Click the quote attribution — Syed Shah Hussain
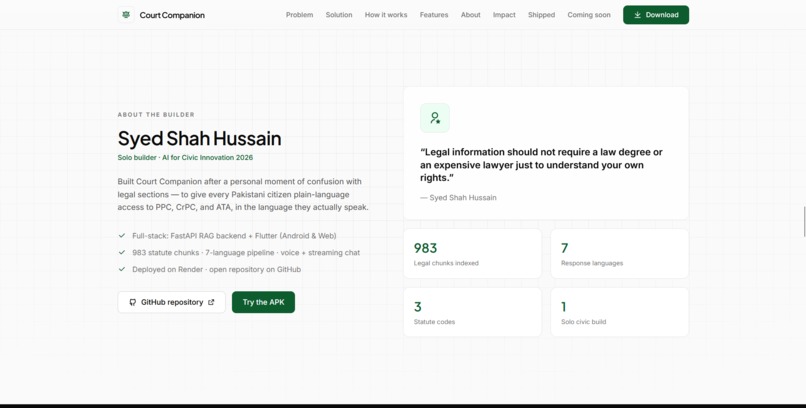This screenshot has height=408, width=806. (x=459, y=197)
